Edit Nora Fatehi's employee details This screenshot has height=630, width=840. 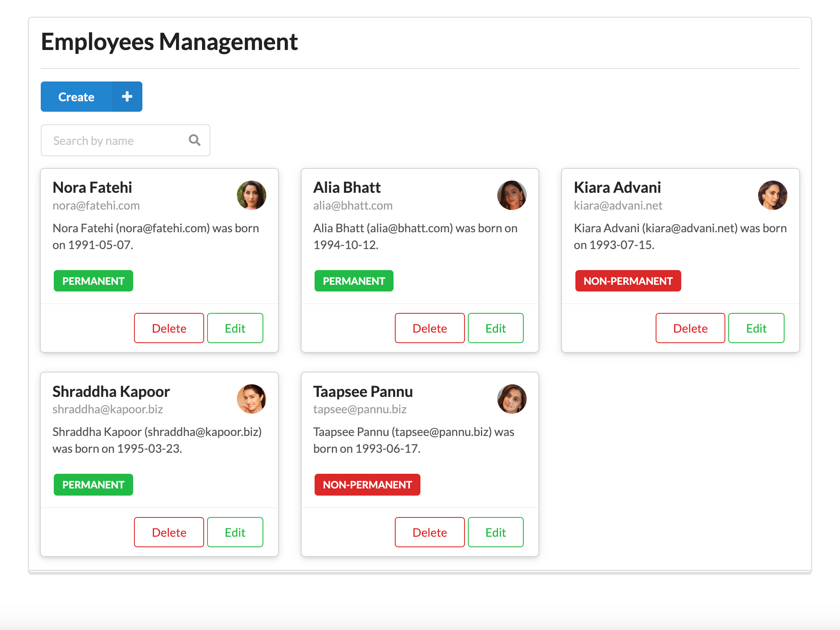point(235,328)
